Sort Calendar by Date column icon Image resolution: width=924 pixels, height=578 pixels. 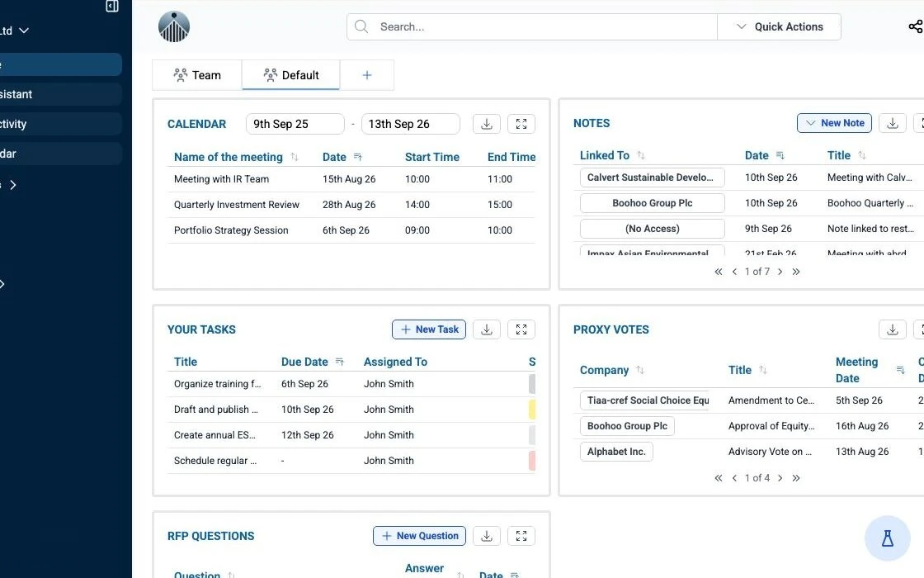(358, 157)
